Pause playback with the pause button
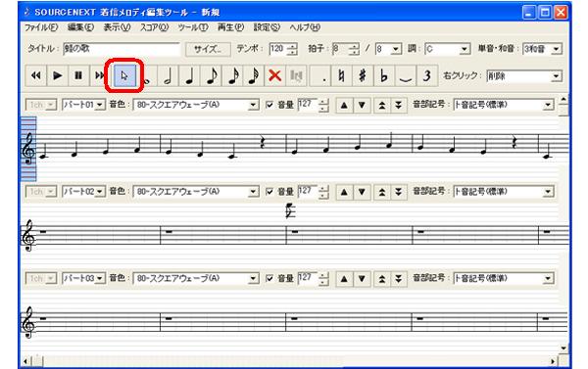Screen dimensions: 588x369 pos(78,76)
